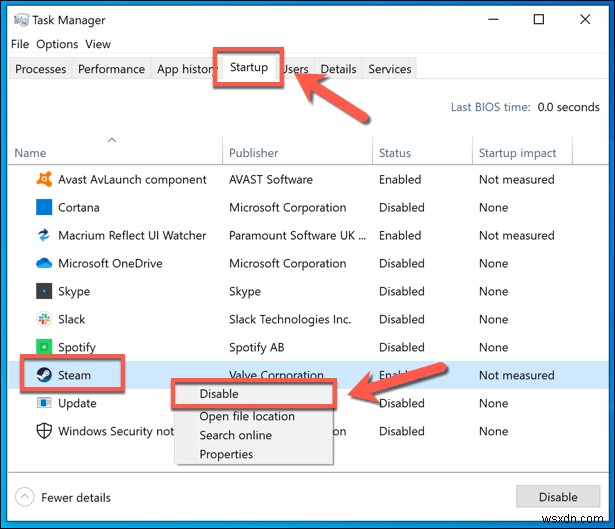Collapse view with Fewer details arrow

(24, 497)
